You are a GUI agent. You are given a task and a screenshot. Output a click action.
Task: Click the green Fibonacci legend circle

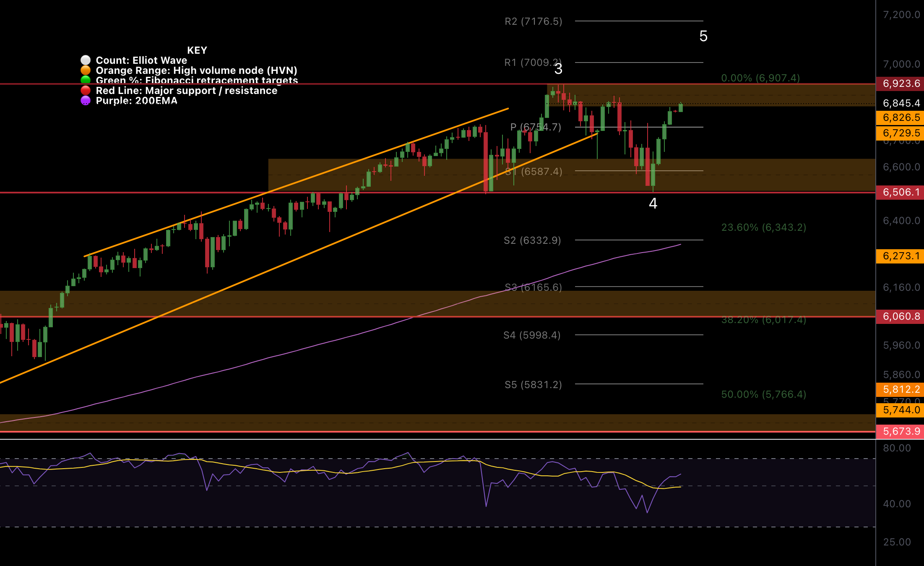point(86,80)
